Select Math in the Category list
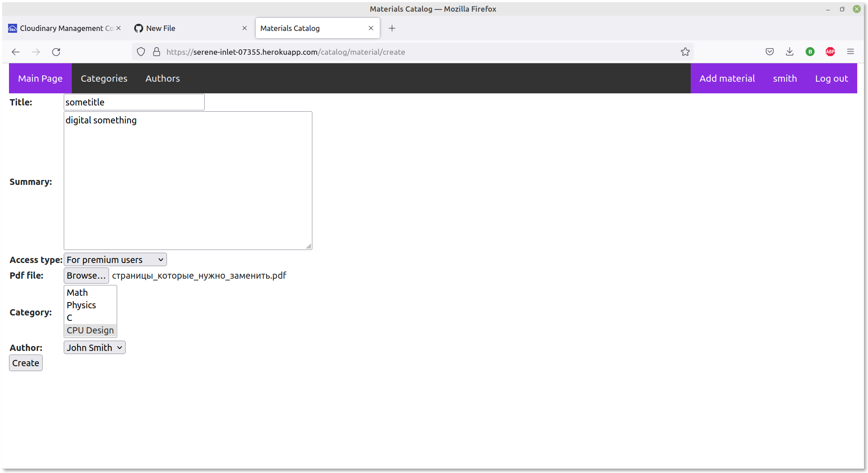This screenshot has width=868, height=473. coord(90,293)
